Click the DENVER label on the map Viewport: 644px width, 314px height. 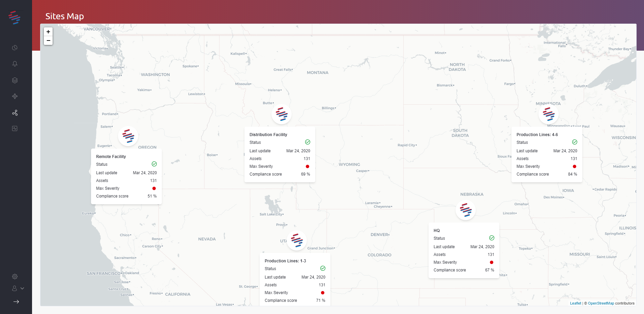click(x=379, y=235)
